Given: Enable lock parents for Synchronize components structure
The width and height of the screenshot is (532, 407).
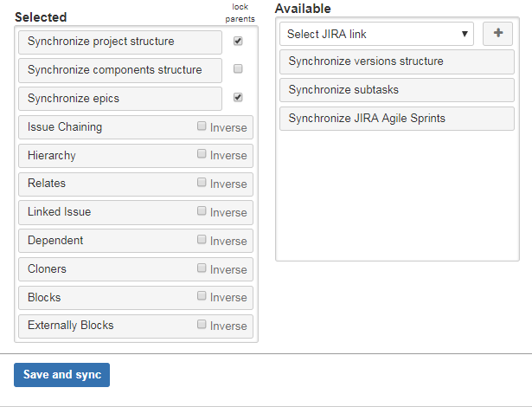Looking at the screenshot, I should 238,69.
